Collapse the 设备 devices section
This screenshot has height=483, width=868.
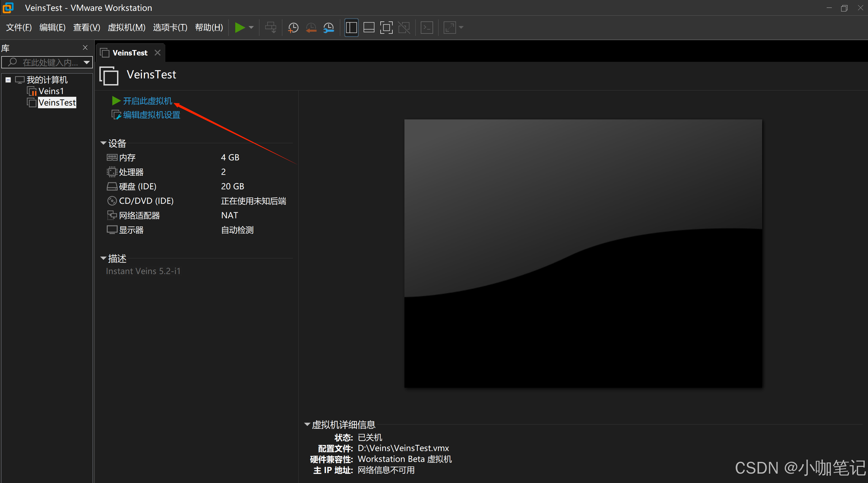point(103,143)
